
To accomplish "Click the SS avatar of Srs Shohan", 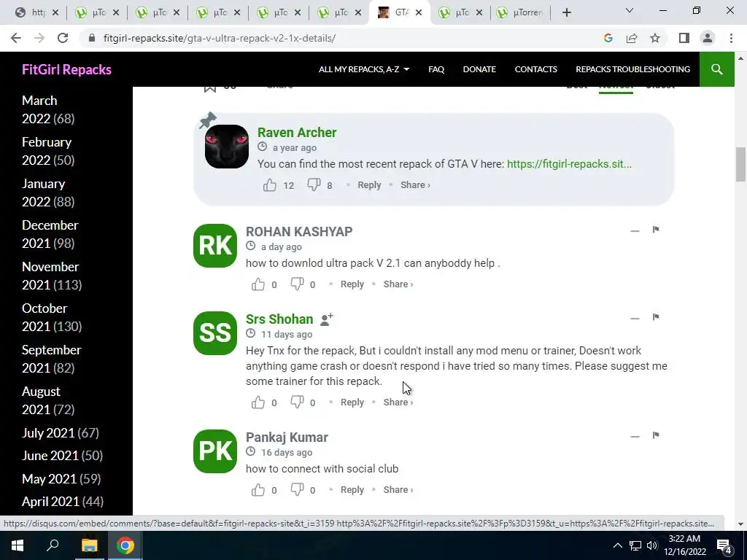I will pyautogui.click(x=215, y=333).
